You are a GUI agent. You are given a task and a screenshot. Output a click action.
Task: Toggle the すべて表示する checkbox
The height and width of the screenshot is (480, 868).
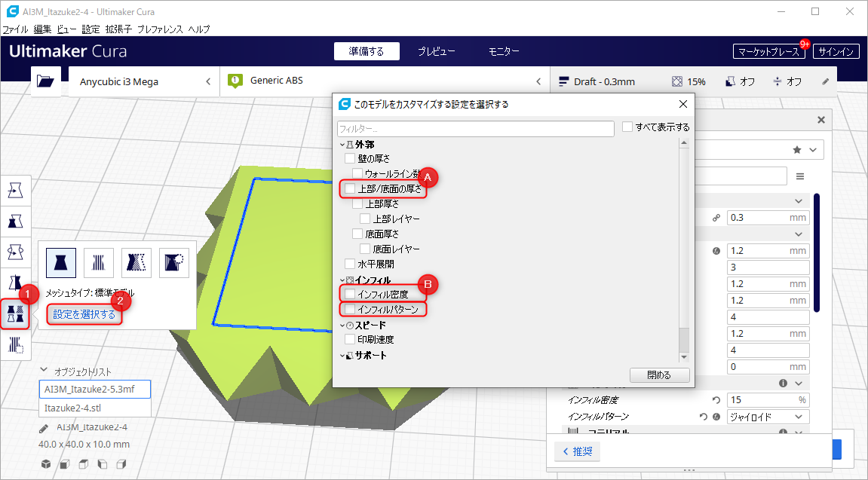627,127
